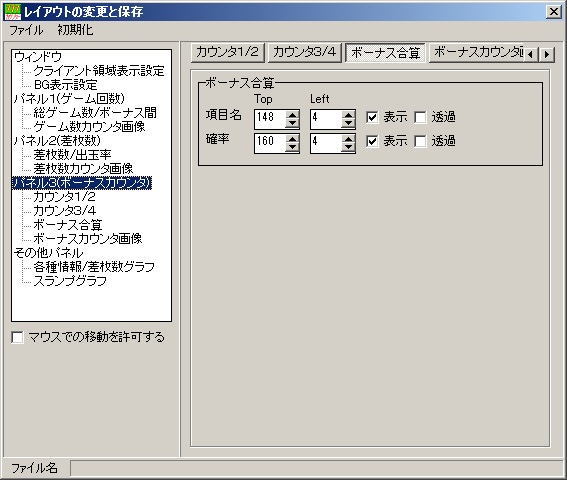
Task: Open the ファイル menu
Action: click(26, 30)
